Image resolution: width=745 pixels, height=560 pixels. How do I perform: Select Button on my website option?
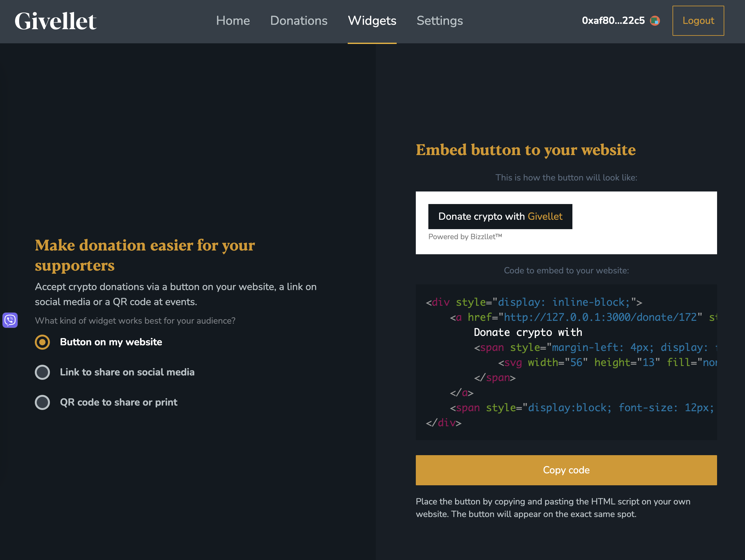click(98, 342)
